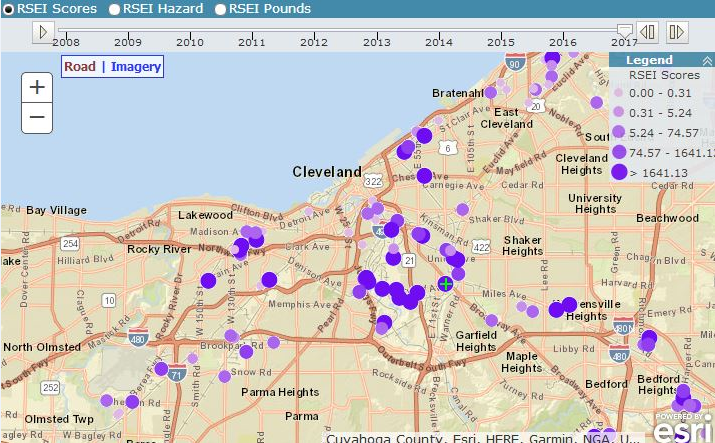Zoom in the map with plus button
This screenshot has width=715, height=443.
(x=37, y=87)
